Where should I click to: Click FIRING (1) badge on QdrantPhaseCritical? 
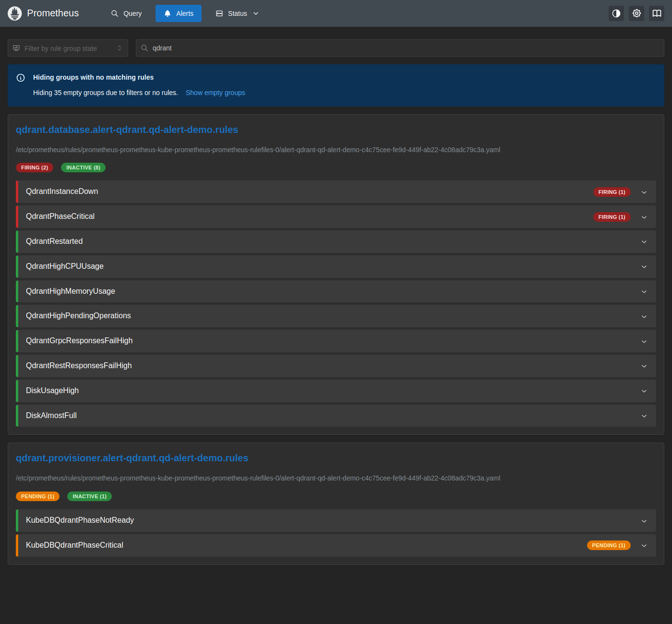coord(612,217)
